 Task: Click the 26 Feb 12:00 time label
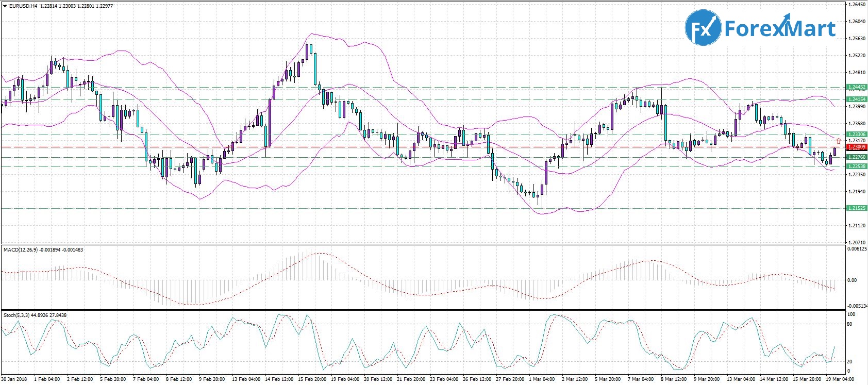point(477,379)
